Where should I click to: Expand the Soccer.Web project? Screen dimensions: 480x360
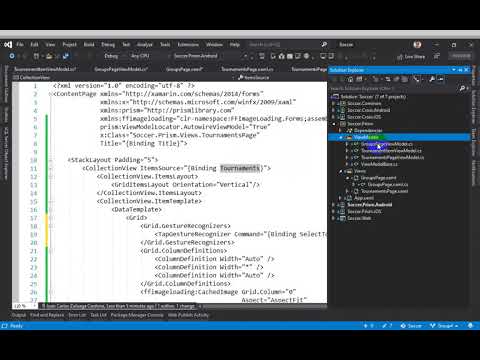(x=333, y=218)
